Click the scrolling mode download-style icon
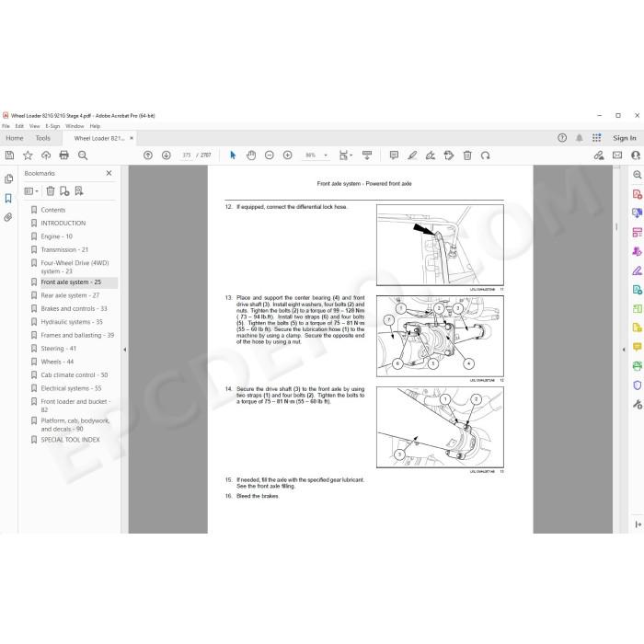Image resolution: width=644 pixels, height=644 pixels. coord(367,155)
